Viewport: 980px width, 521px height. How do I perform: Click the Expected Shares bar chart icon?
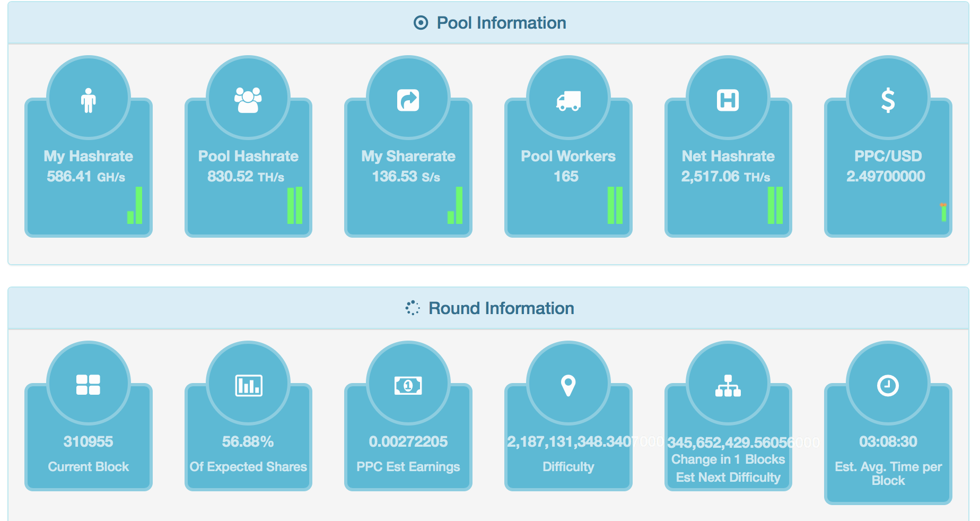(248, 385)
